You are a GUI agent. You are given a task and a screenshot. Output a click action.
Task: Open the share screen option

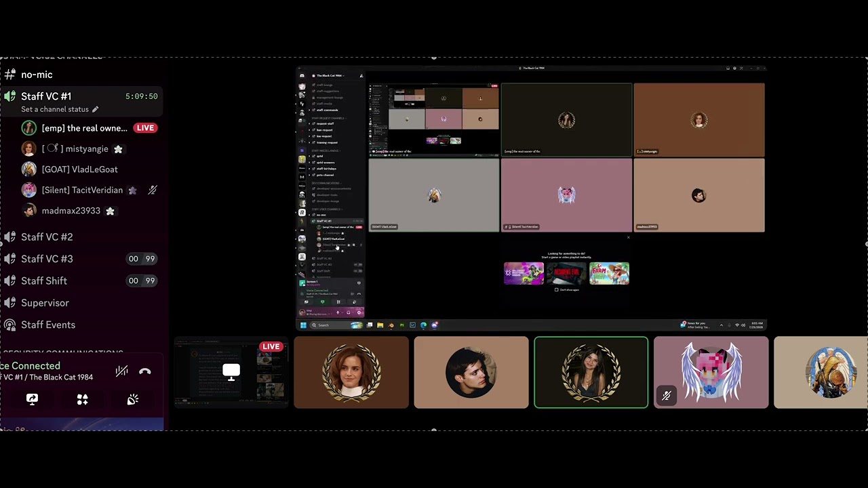pyautogui.click(x=32, y=399)
